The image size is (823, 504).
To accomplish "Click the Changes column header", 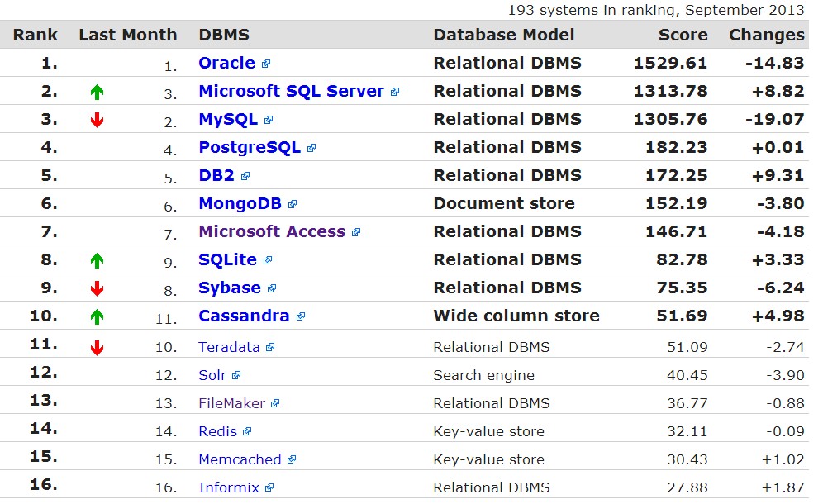I will click(767, 35).
